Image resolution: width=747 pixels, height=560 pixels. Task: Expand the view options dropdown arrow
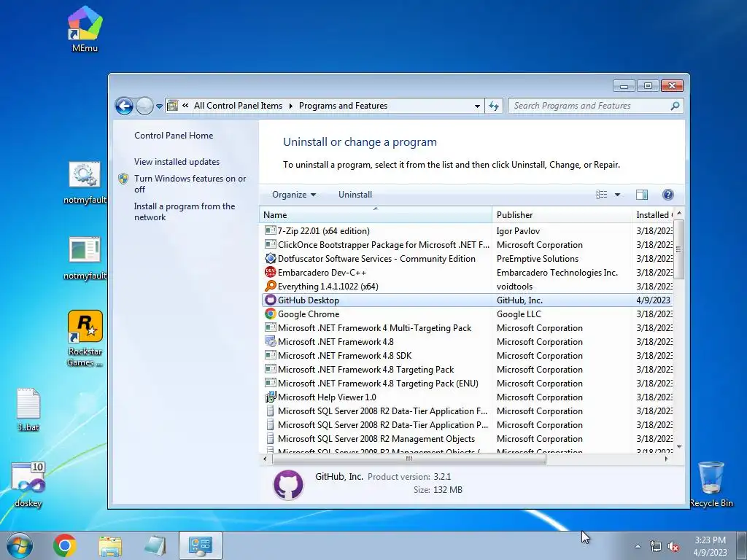point(617,194)
